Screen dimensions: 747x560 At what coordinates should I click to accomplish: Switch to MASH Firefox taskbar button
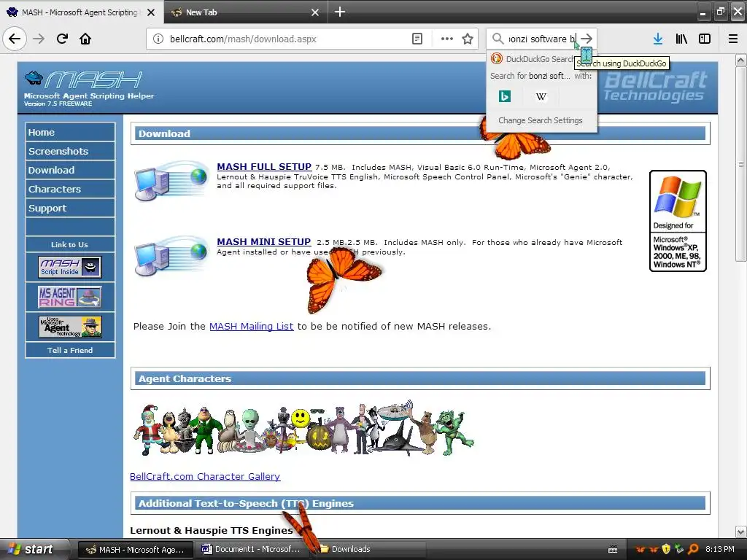pos(135,550)
